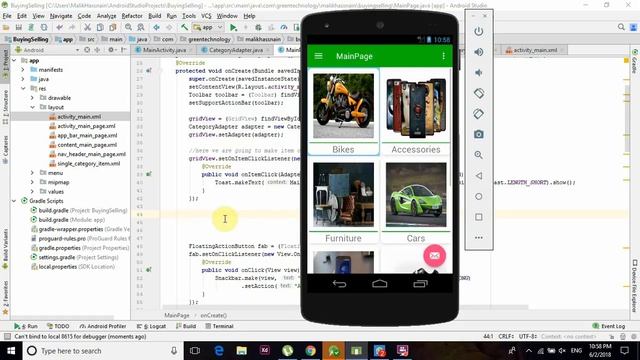Open the Gradle side panel
The height and width of the screenshot is (360, 640).
click(634, 61)
